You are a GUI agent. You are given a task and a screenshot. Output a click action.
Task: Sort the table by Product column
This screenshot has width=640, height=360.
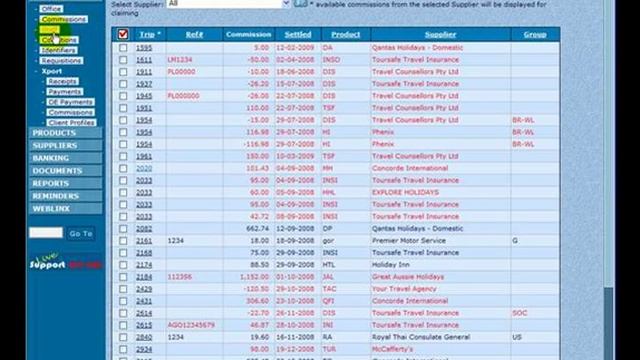[346, 35]
